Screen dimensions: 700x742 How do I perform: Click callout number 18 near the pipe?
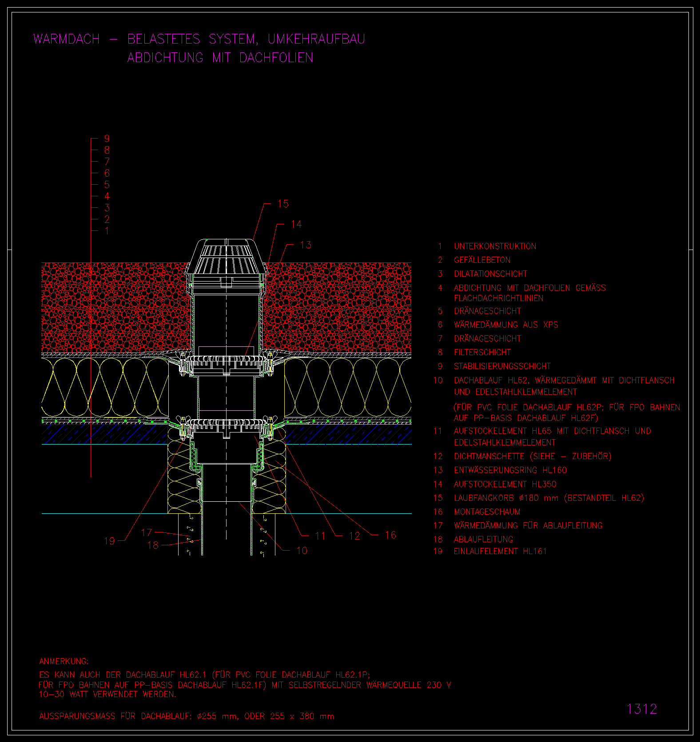153,545
